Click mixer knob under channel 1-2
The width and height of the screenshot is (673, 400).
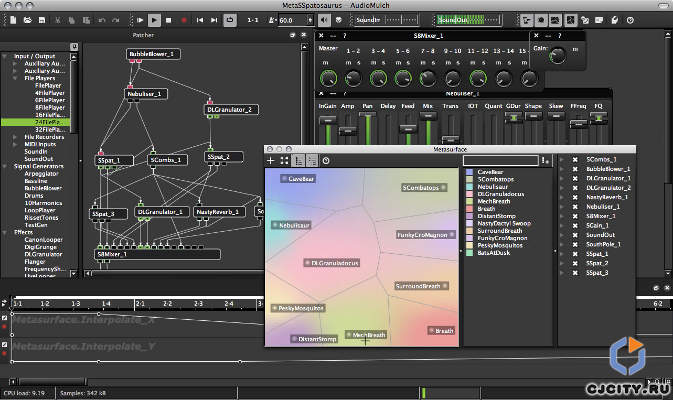click(353, 78)
